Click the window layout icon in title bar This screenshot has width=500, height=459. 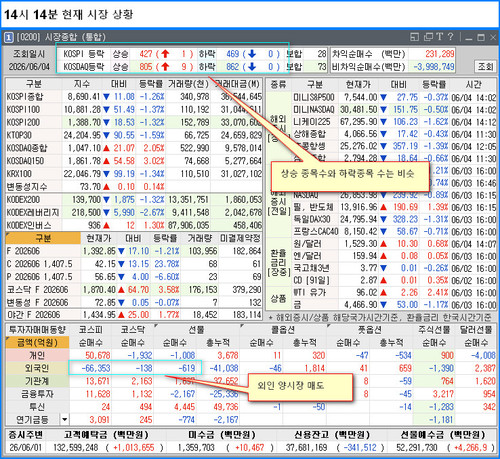click(414, 37)
